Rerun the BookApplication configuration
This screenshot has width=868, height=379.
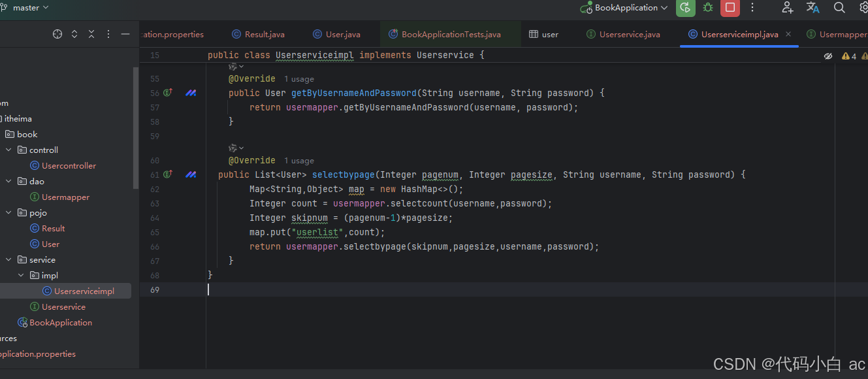685,8
